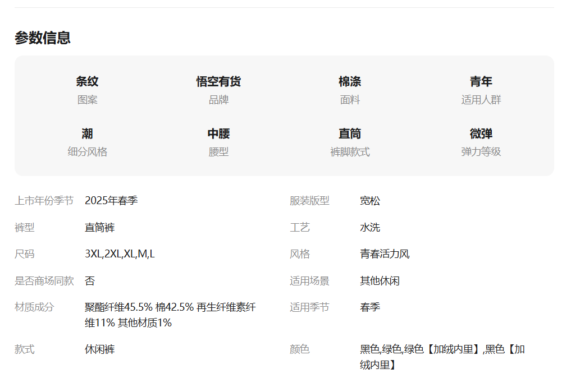Screen dimensions: 562x392
Task: Click the 裤脚款式 label in the card
Action: (x=350, y=152)
